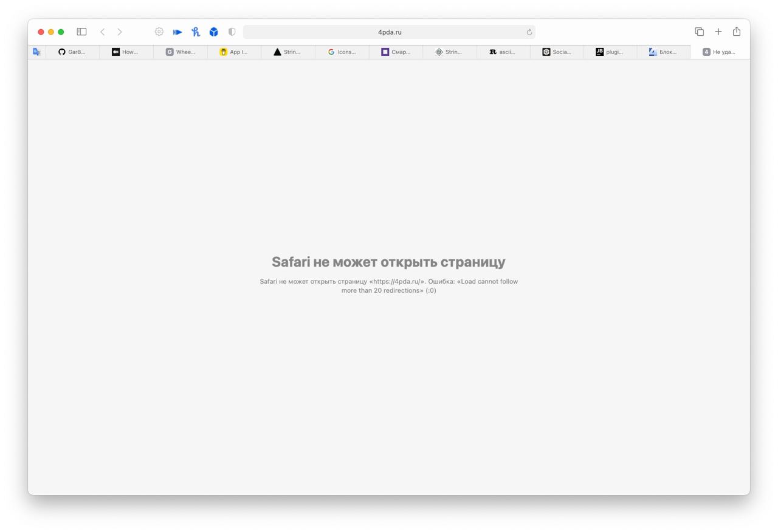Switch to the Strin... tab with triangle icon
Screen dimensions: 778x532
pyautogui.click(x=288, y=52)
